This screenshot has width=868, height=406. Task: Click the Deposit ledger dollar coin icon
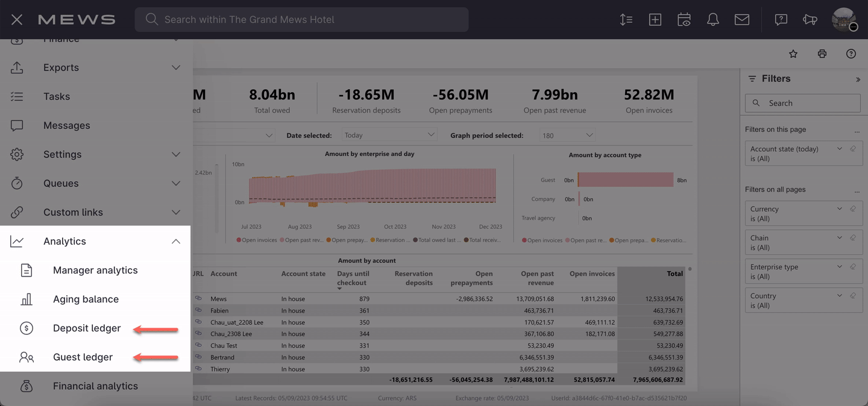click(x=27, y=328)
